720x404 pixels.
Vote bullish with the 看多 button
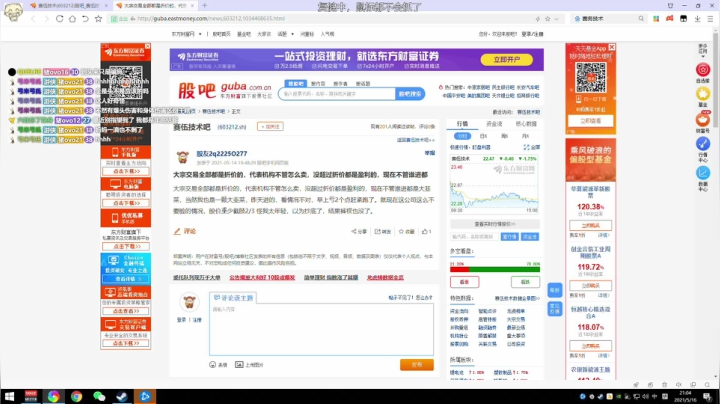464,282
